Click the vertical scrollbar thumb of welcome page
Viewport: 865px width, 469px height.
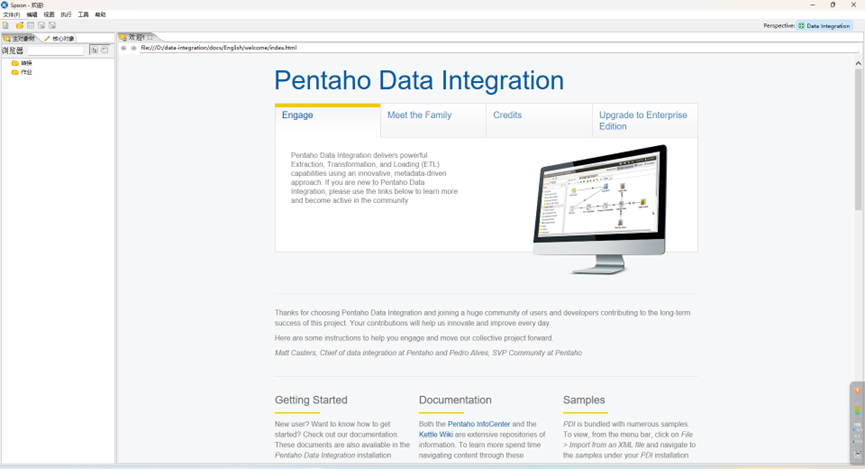858,140
